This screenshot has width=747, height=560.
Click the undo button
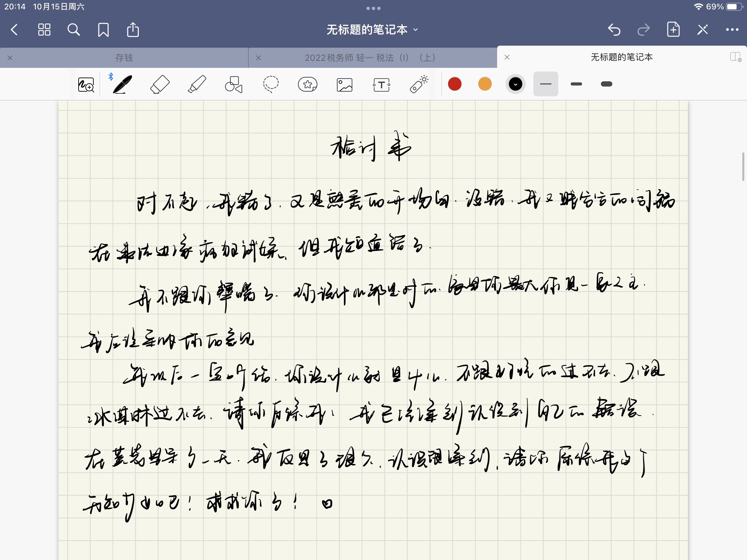click(x=614, y=30)
